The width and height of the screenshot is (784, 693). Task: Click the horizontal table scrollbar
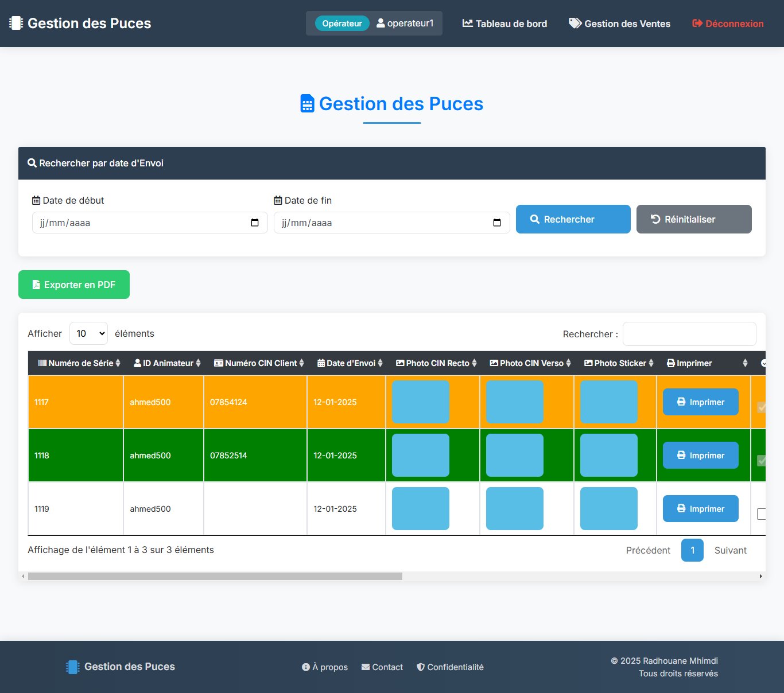[x=215, y=576]
